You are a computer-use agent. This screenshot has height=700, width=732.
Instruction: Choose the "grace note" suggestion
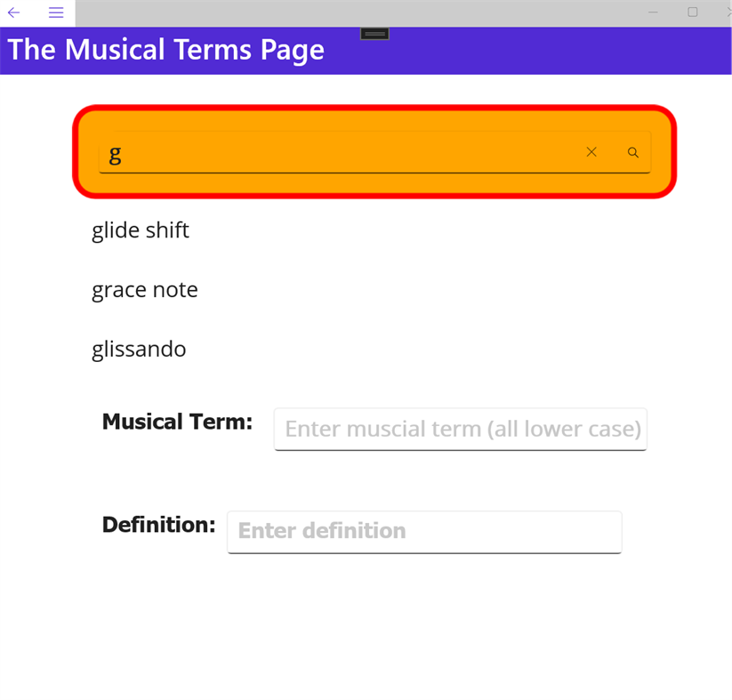coord(145,290)
